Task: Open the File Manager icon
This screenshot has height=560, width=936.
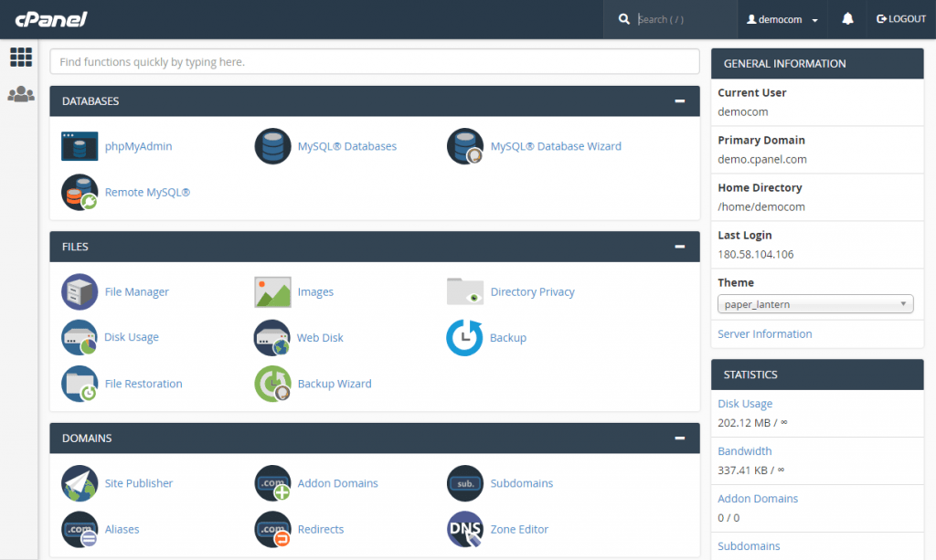Action: pos(80,291)
